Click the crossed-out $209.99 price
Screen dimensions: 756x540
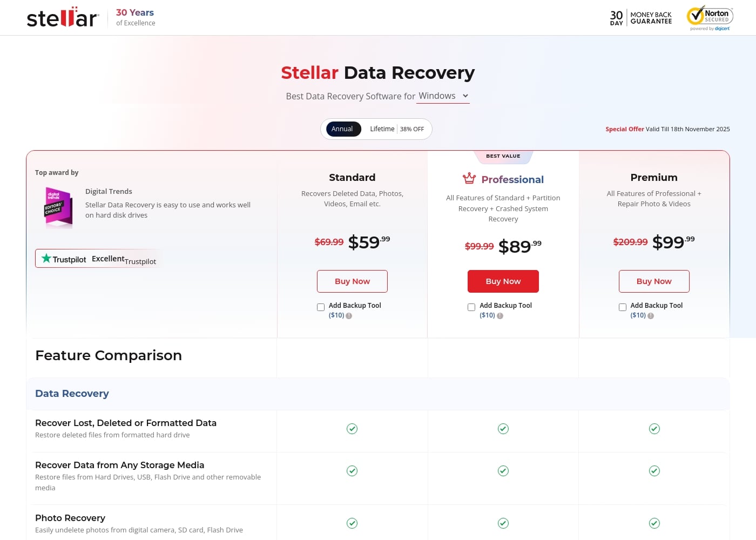pos(630,242)
